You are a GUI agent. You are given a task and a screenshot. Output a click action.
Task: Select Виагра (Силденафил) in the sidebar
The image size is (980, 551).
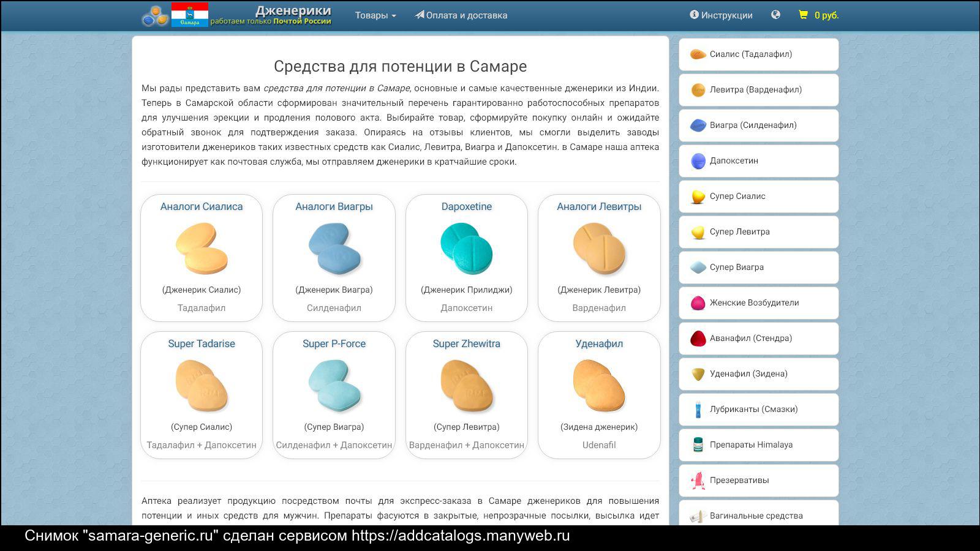[x=758, y=126]
